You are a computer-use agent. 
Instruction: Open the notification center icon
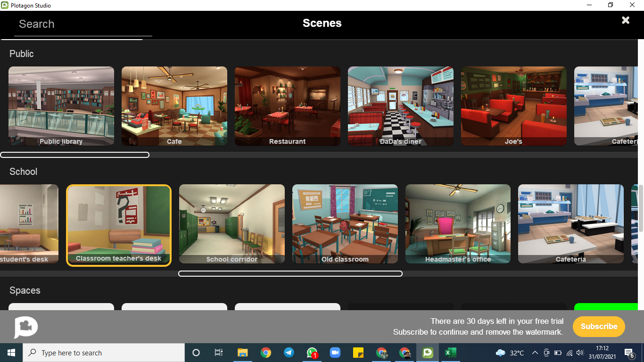[x=629, y=353]
